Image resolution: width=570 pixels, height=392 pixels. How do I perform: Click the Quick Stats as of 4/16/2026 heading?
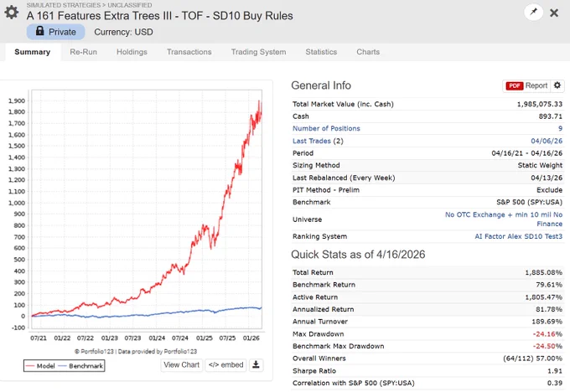(358, 255)
